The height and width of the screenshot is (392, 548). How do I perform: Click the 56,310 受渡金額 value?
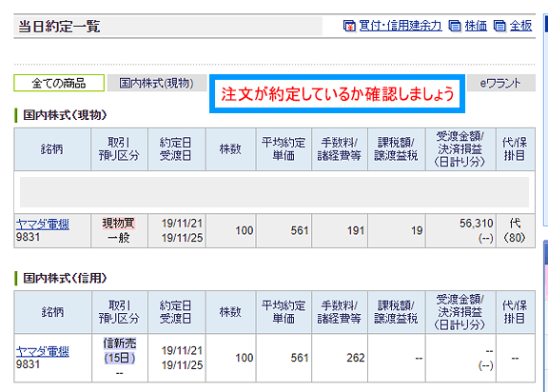pos(476,224)
